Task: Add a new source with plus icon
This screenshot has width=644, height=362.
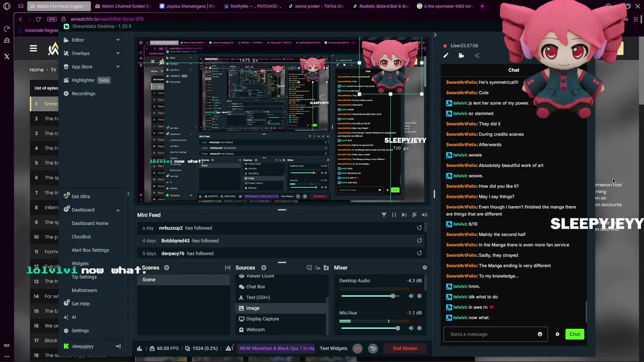Action: 264,268
